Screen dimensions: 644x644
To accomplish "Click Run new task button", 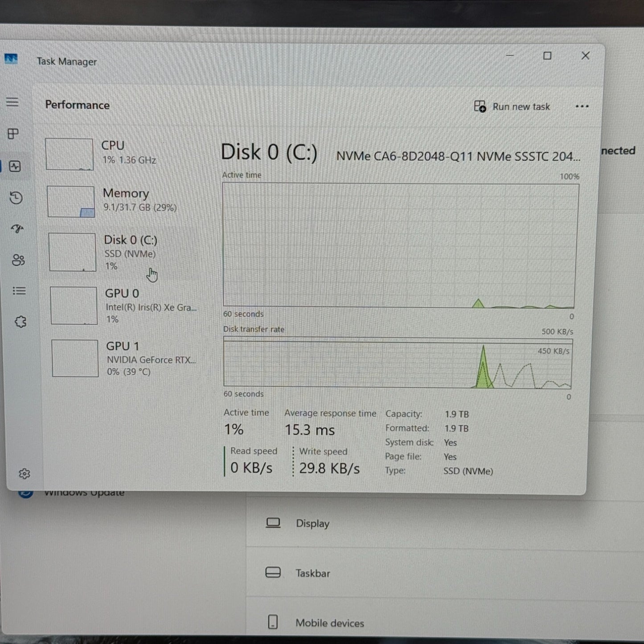I will 512,107.
